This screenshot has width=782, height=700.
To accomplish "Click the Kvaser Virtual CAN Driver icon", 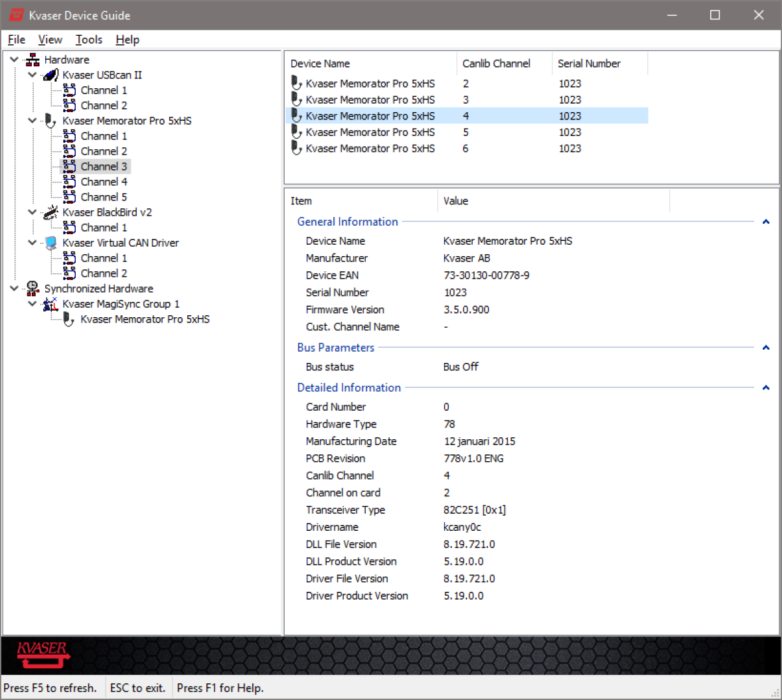I will coord(50,243).
